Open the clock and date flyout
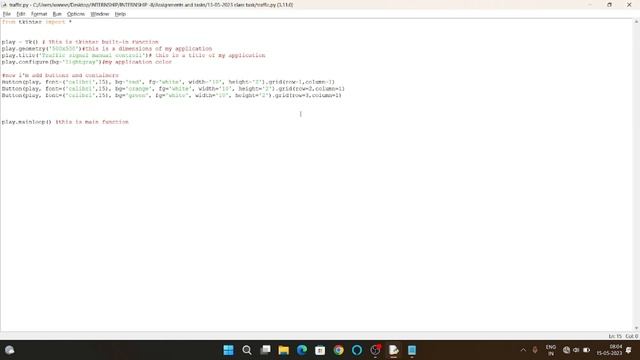 (x=609, y=350)
